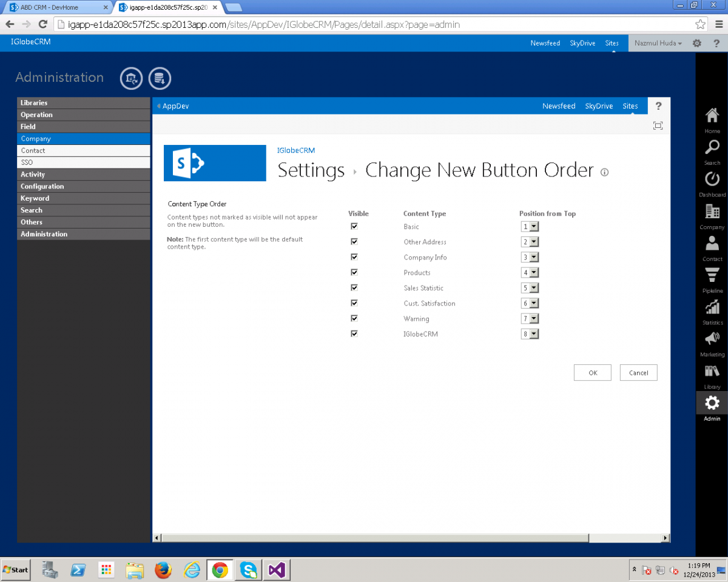
Task: Click scrollbar right arrow at dialog bottom
Action: coord(666,538)
